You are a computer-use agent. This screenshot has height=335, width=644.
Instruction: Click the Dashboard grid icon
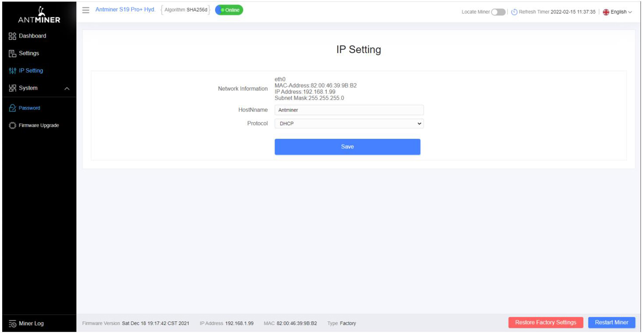coord(12,36)
